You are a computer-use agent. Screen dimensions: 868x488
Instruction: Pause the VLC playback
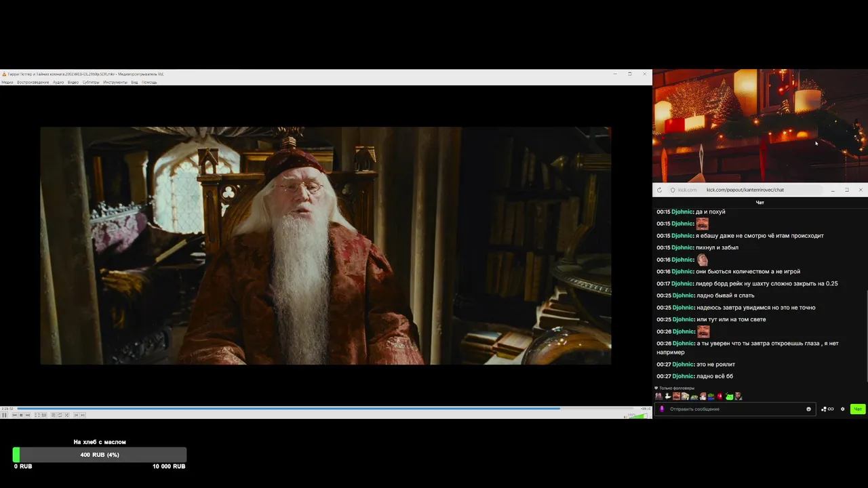tap(4, 415)
